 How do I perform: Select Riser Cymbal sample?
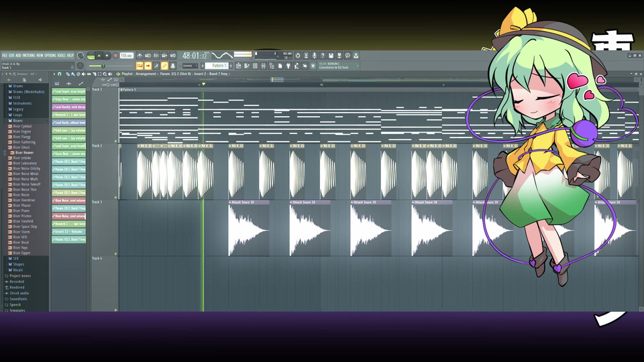point(22,127)
